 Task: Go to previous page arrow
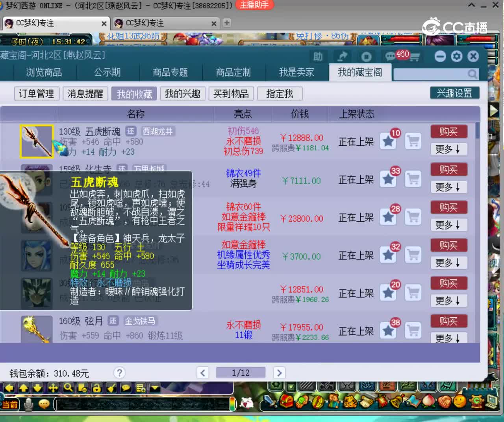click(203, 373)
